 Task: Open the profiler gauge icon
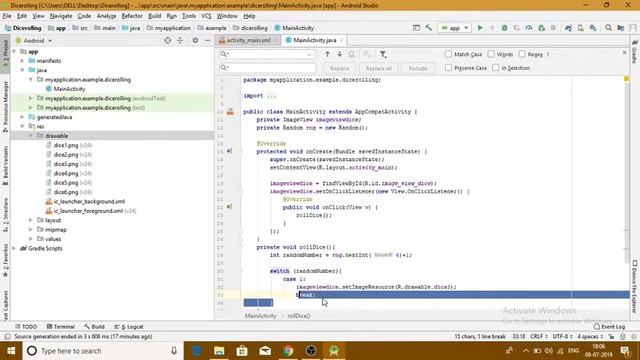pyautogui.click(x=529, y=28)
